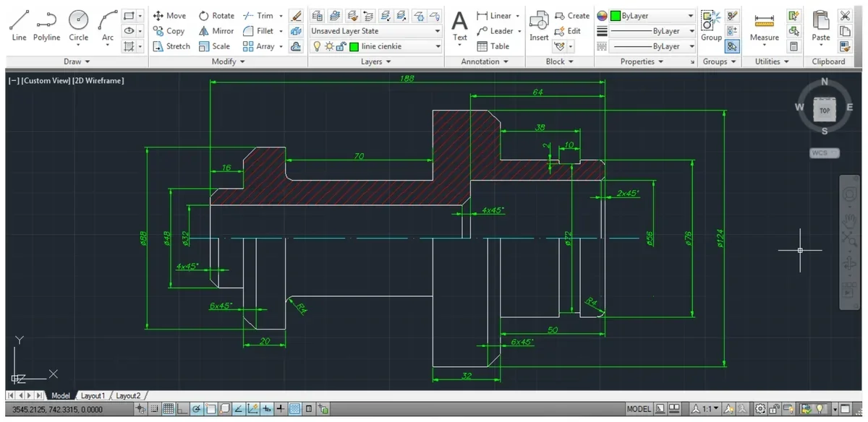Insert a Table annotation
Screen dimensions: 868x422
(493, 46)
